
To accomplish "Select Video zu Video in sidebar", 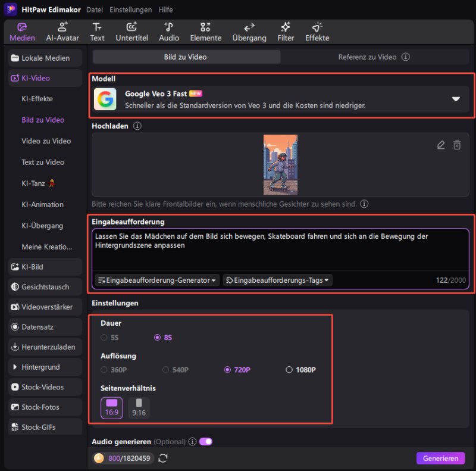I will (x=46, y=141).
